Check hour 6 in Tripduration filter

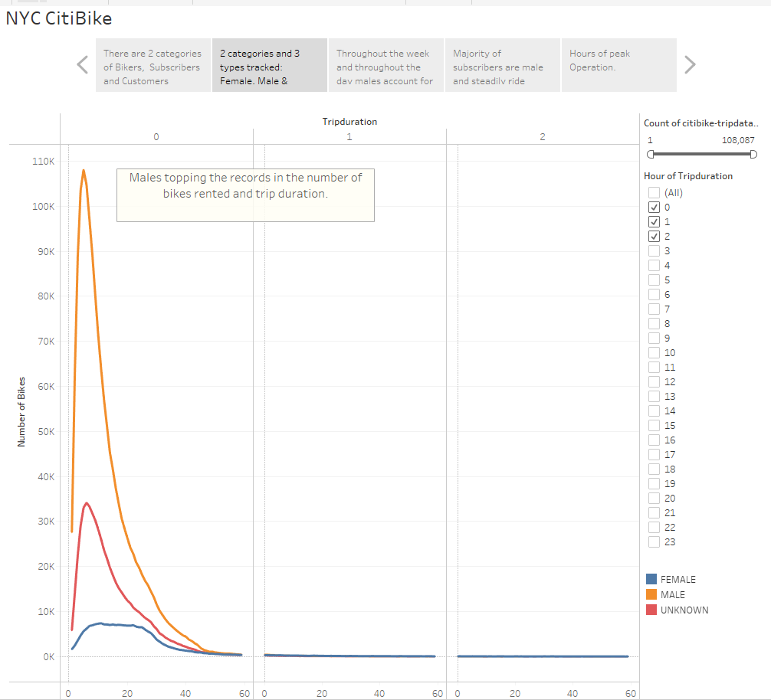pyautogui.click(x=654, y=295)
